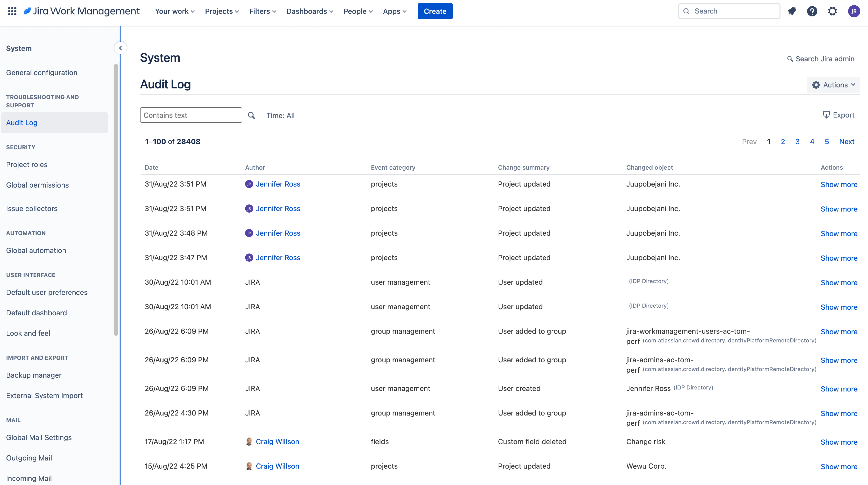The image size is (868, 485).
Task: Open the app switcher grid icon
Action: click(12, 11)
